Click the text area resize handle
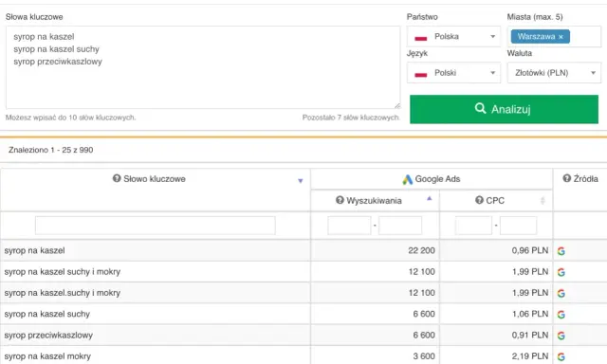This screenshot has height=364, width=607. (x=397, y=105)
